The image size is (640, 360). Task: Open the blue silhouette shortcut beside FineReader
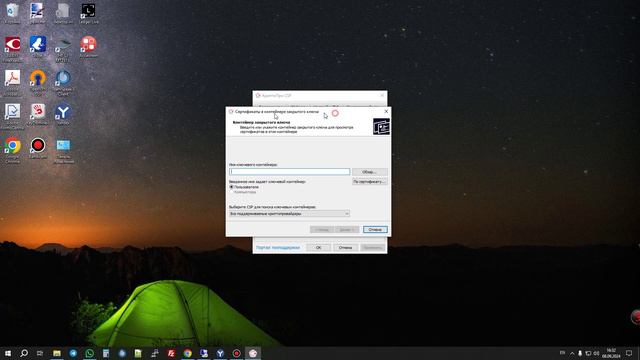(x=38, y=45)
